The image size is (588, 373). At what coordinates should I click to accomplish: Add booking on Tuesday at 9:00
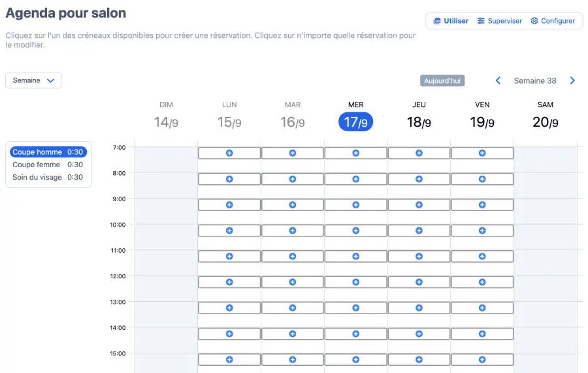pos(293,204)
